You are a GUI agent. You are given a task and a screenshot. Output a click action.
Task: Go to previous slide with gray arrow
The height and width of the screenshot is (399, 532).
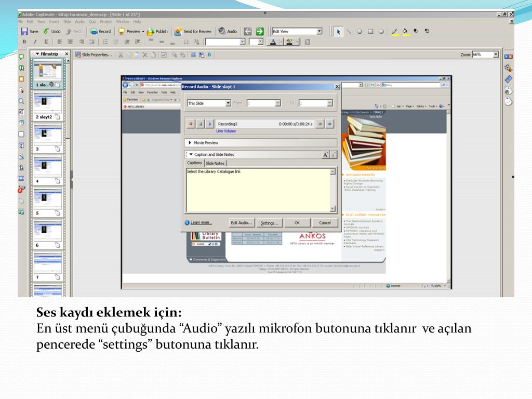coord(248,32)
